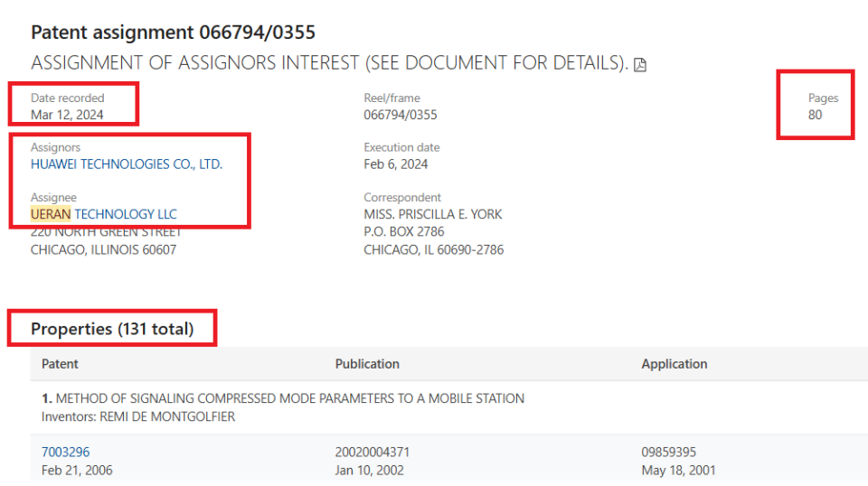Screen dimensions: 868x486
Task: Select the reel/frame value 066794/0355
Action: [x=401, y=115]
